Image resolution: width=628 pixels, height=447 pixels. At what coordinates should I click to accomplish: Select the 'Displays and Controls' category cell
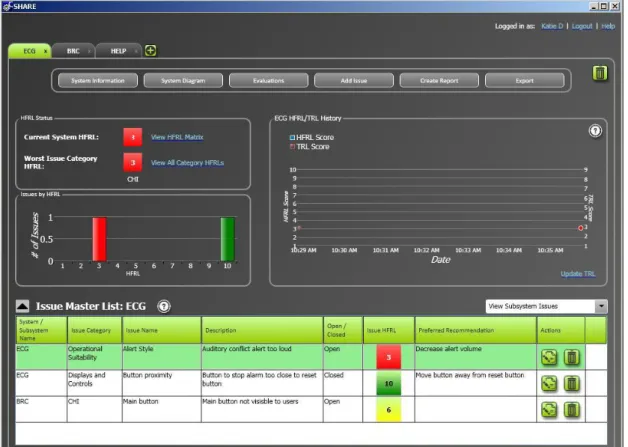(95, 383)
